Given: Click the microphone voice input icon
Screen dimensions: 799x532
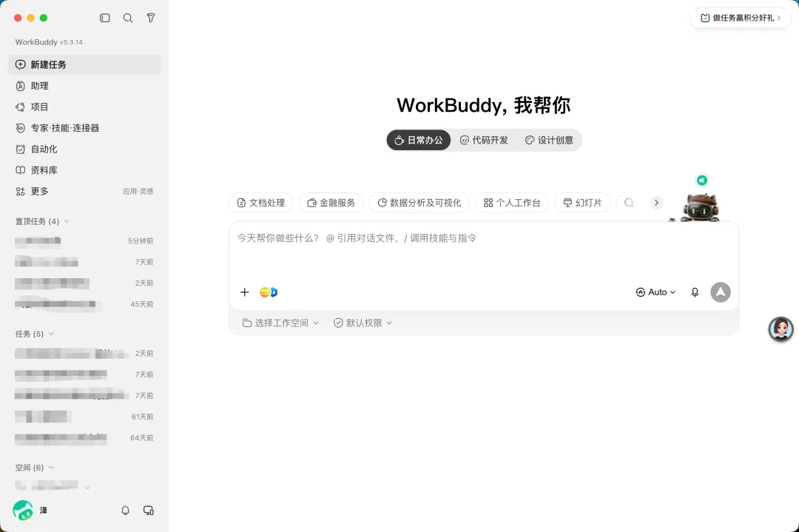Looking at the screenshot, I should (x=695, y=292).
